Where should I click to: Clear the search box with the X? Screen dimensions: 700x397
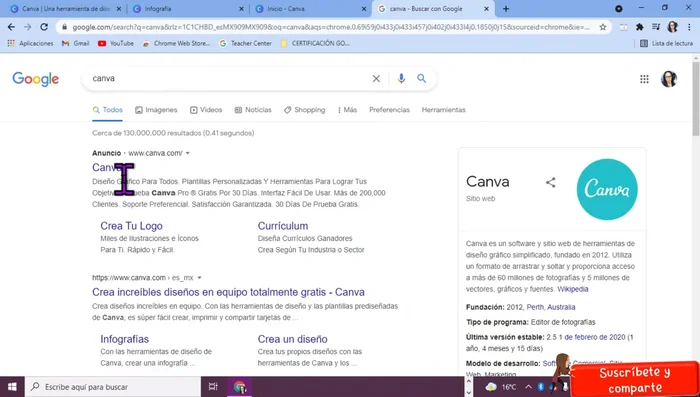tap(376, 79)
